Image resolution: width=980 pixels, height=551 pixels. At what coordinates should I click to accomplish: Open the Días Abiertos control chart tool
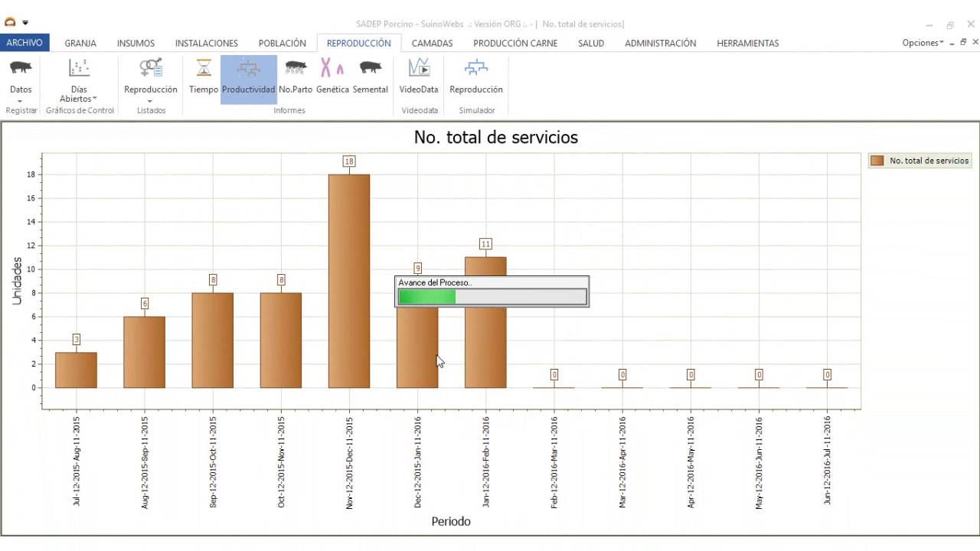tap(80, 77)
